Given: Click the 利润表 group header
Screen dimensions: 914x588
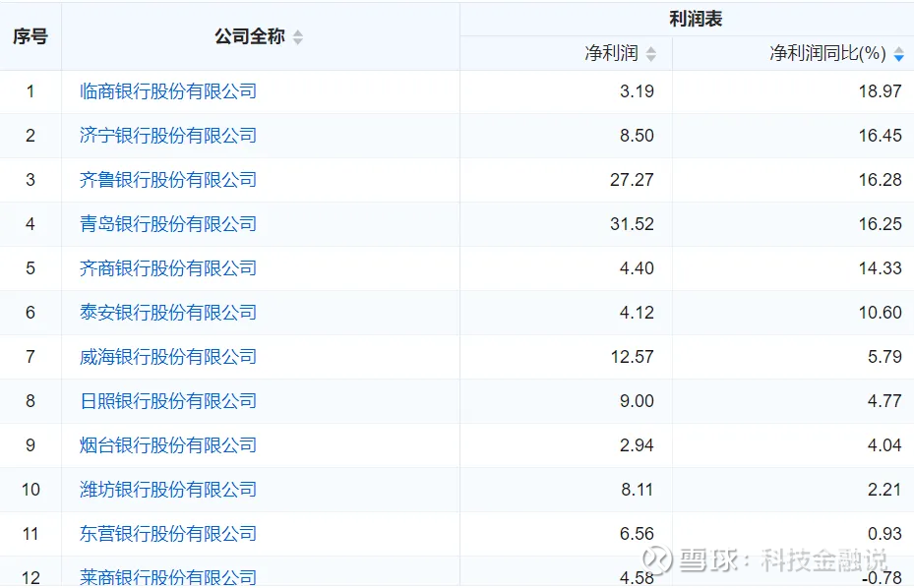Looking at the screenshot, I should click(696, 20).
